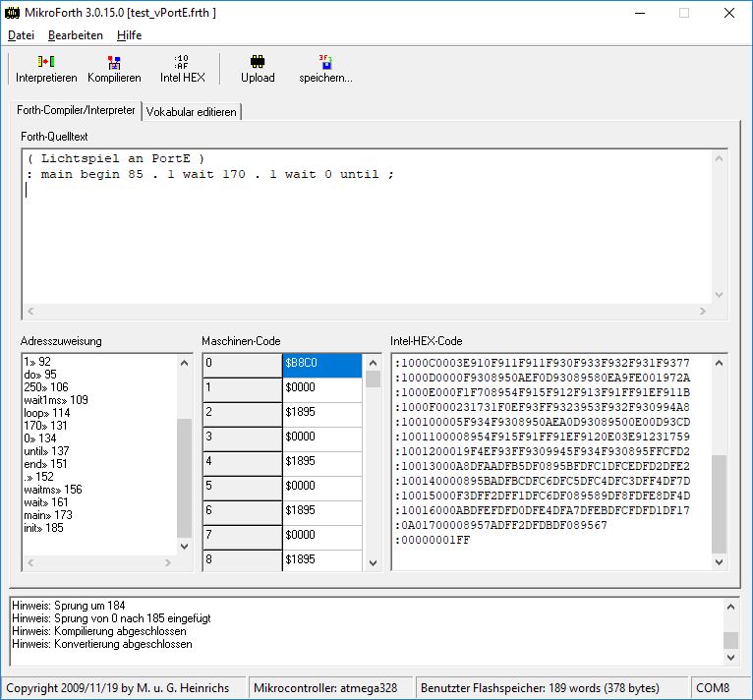The image size is (753, 700).
Task: Click the $1895 cell in row 8
Action: click(321, 559)
